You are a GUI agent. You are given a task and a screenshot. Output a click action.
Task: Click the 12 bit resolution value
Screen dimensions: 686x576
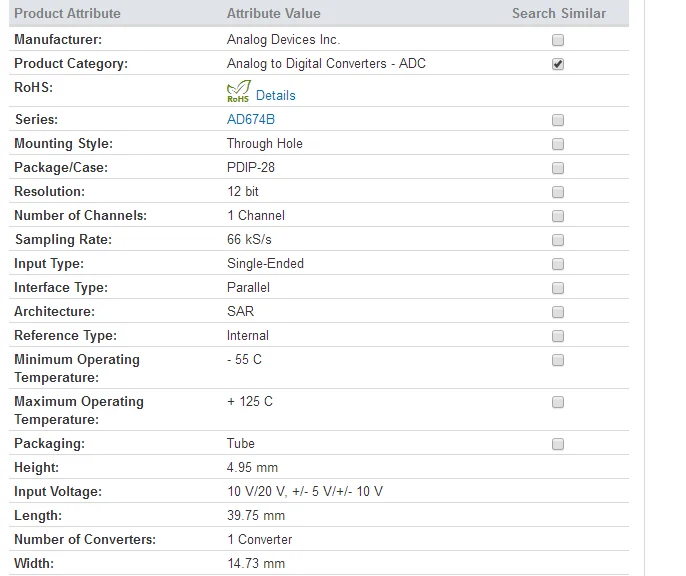point(243,192)
